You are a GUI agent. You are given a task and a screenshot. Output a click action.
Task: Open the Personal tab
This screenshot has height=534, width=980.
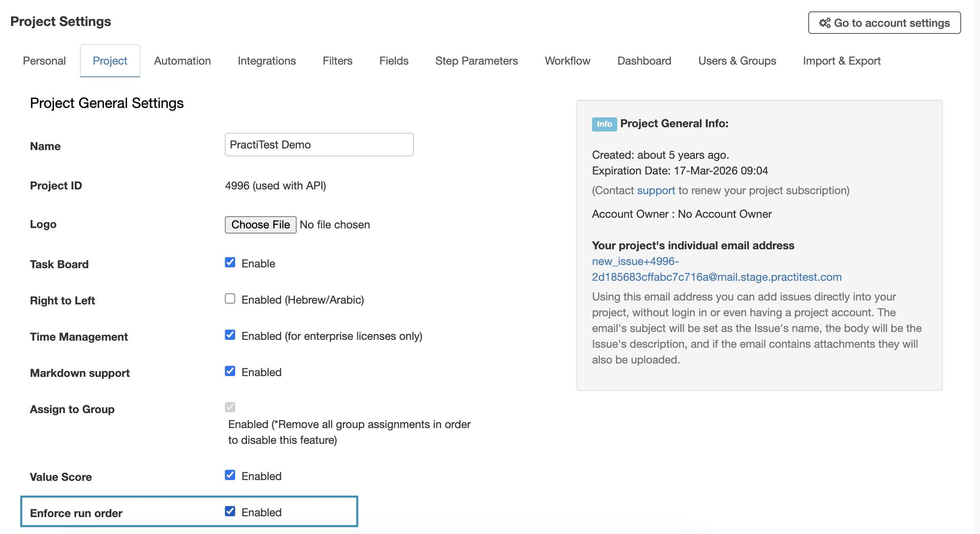(x=44, y=61)
